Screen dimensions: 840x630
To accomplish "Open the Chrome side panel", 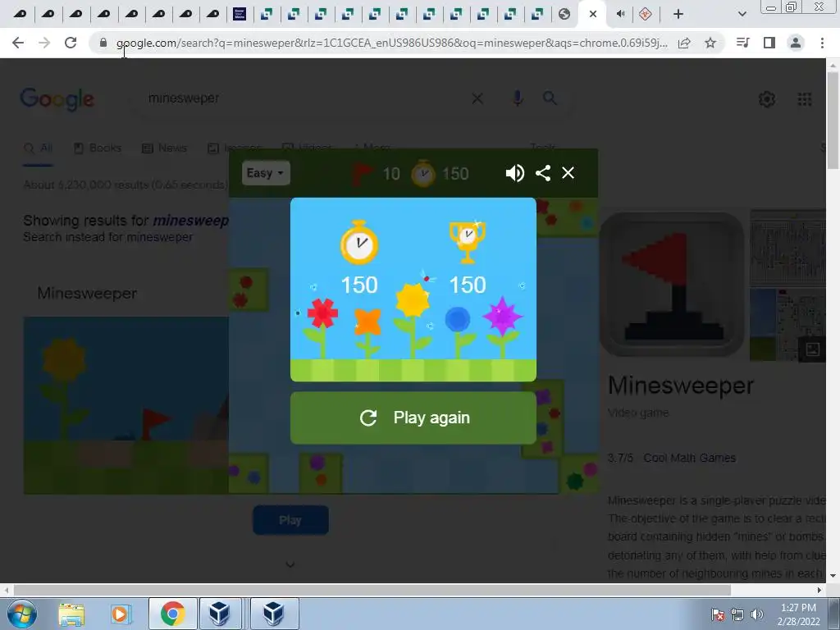I will click(x=769, y=43).
